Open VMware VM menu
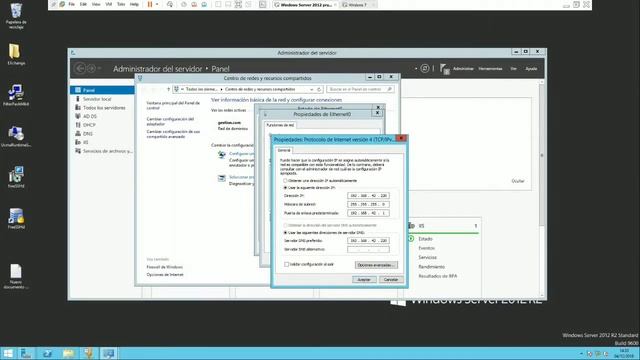 click(109, 4)
